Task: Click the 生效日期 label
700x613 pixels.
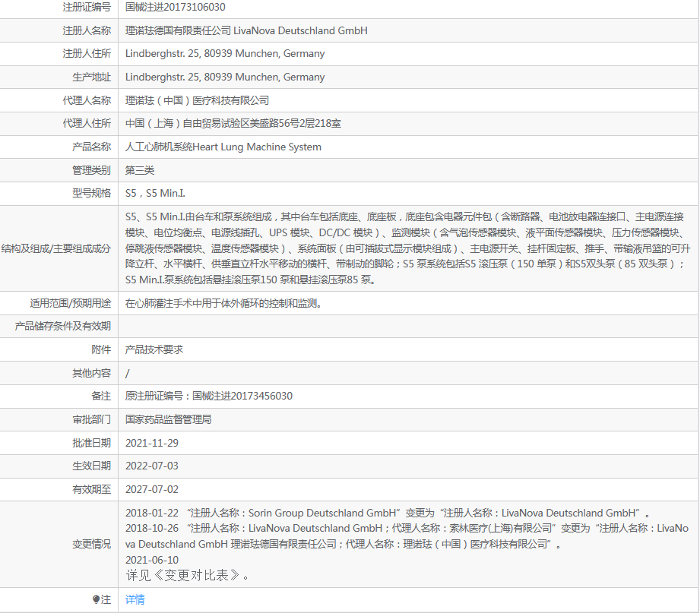Action: pyautogui.click(x=91, y=466)
